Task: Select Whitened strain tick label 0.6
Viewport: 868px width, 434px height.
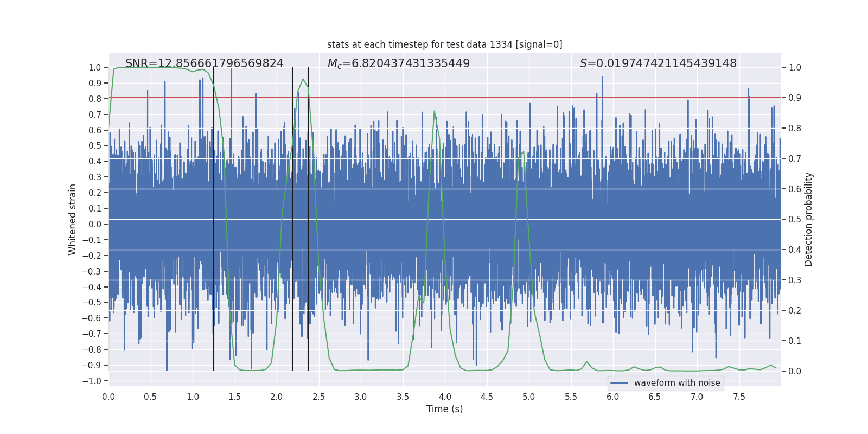Action: (x=95, y=130)
